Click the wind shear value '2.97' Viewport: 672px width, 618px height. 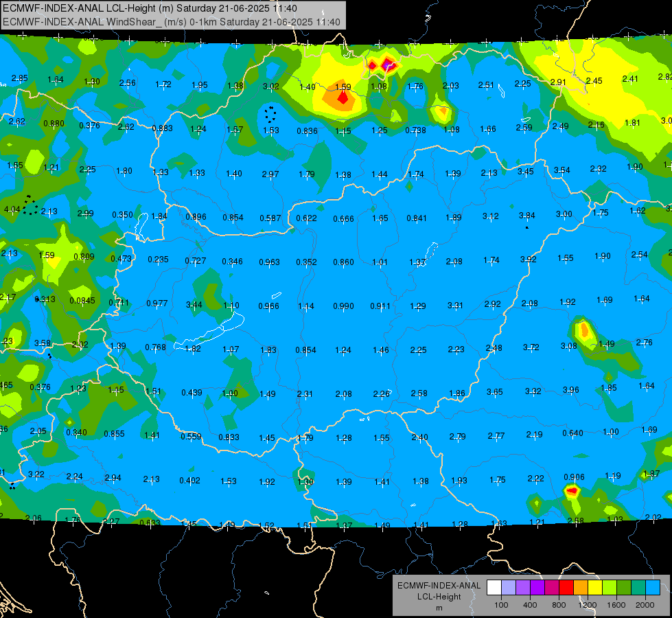270,174
